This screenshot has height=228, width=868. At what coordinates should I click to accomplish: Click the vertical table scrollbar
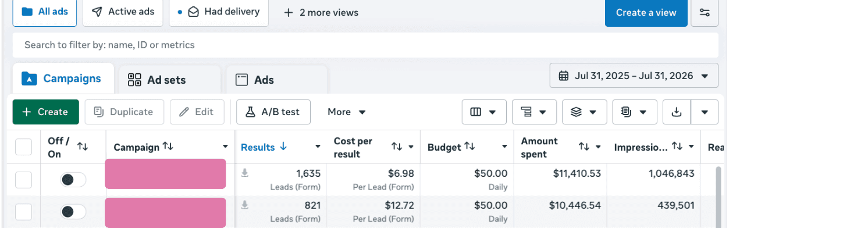(718, 197)
